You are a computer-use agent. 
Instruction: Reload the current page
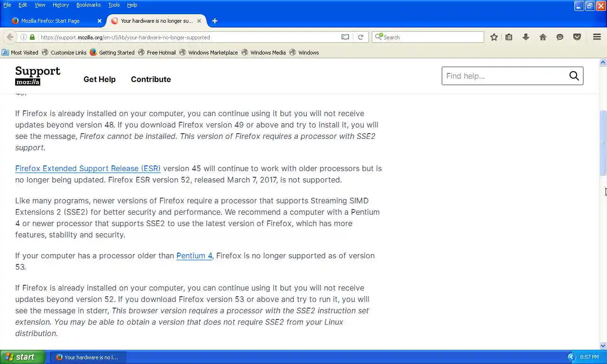[x=360, y=37]
